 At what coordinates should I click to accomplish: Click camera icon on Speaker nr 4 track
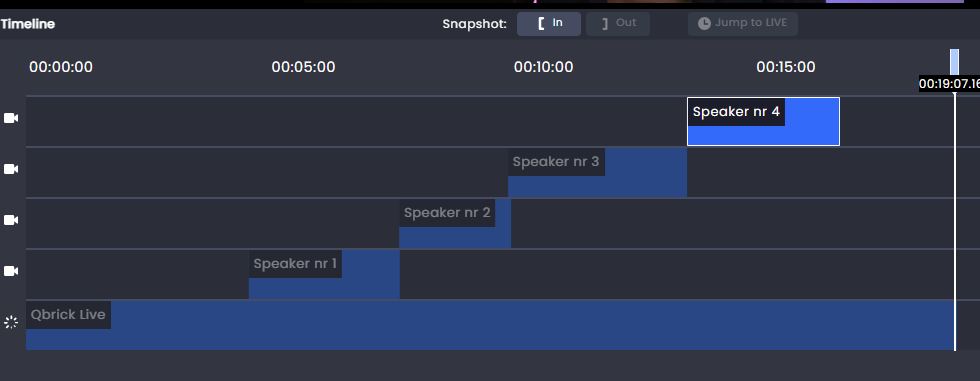pos(11,118)
